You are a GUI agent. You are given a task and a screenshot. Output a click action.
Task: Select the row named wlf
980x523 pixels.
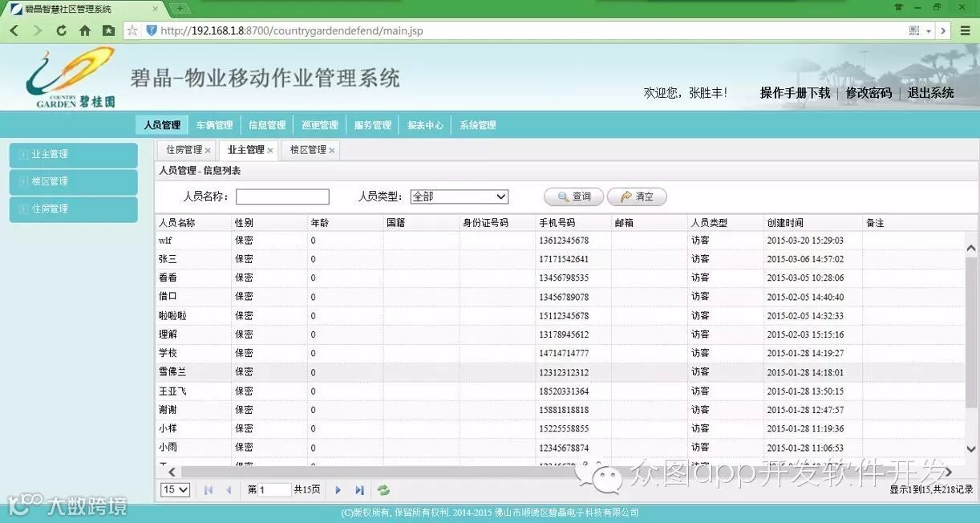point(560,241)
